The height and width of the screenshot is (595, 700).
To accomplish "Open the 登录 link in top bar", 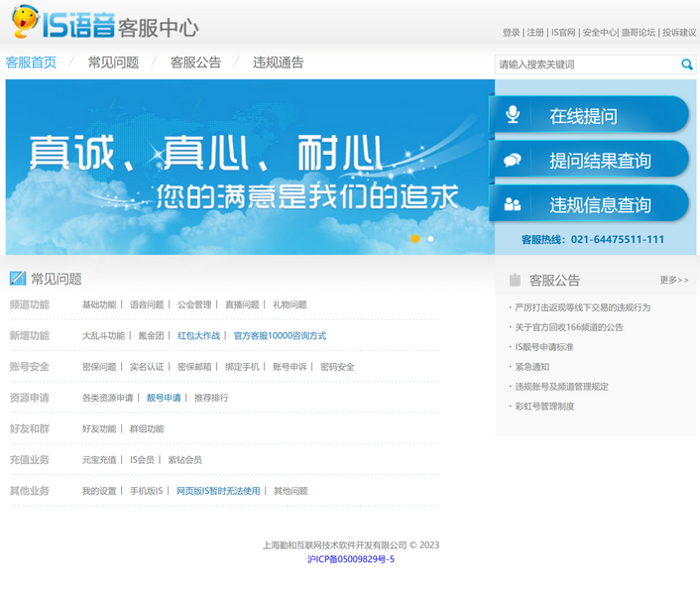I will [511, 33].
